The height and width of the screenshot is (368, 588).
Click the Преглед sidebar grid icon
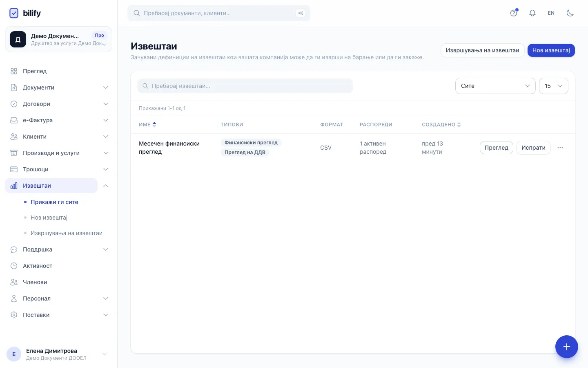coord(14,71)
